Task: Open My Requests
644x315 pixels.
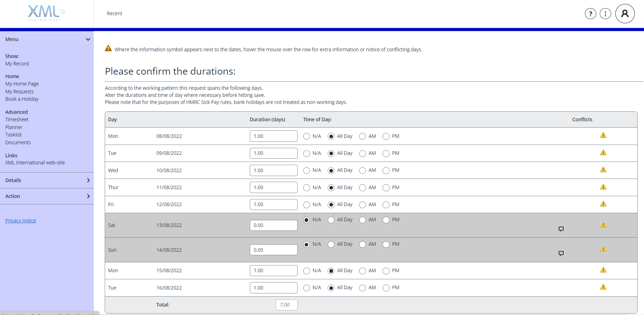Action: click(19, 92)
